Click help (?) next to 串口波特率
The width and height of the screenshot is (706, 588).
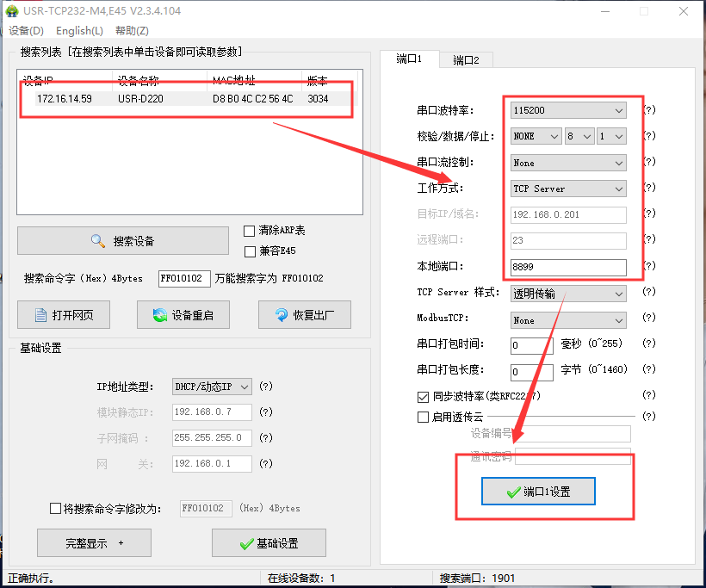pyautogui.click(x=649, y=110)
